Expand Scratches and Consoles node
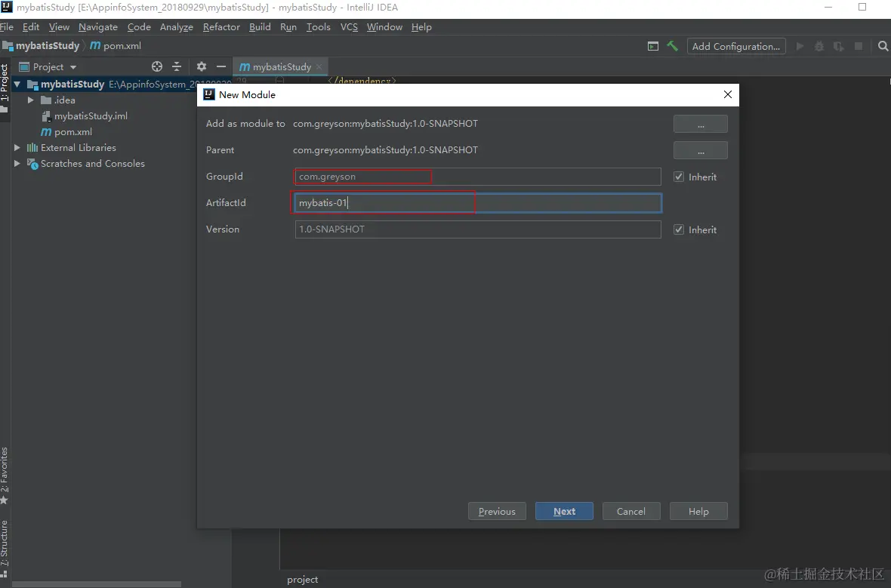The height and width of the screenshot is (588, 891). pos(17,164)
